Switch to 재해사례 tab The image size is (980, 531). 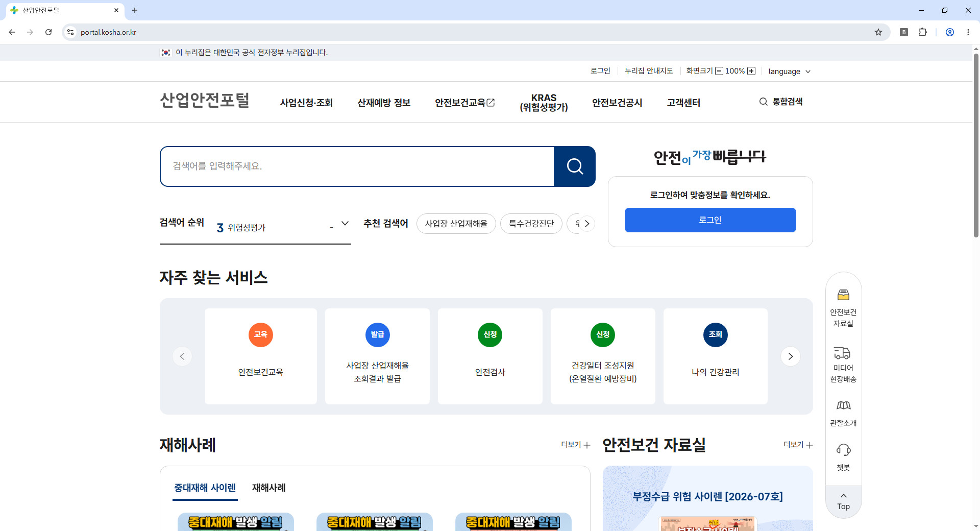click(x=269, y=488)
